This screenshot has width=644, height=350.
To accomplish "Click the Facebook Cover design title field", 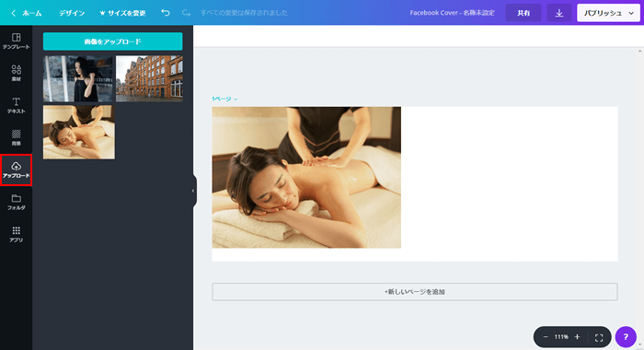I will pyautogui.click(x=453, y=13).
